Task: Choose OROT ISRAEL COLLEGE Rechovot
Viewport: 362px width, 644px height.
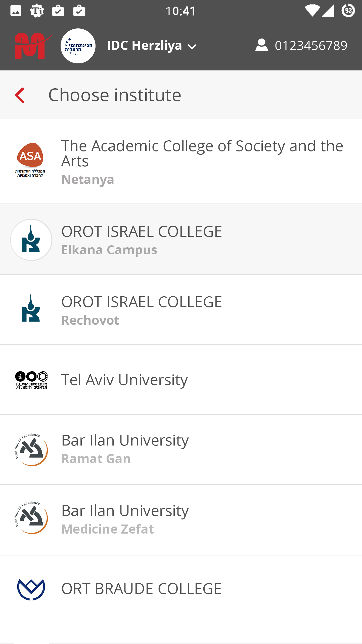Action: click(x=181, y=310)
